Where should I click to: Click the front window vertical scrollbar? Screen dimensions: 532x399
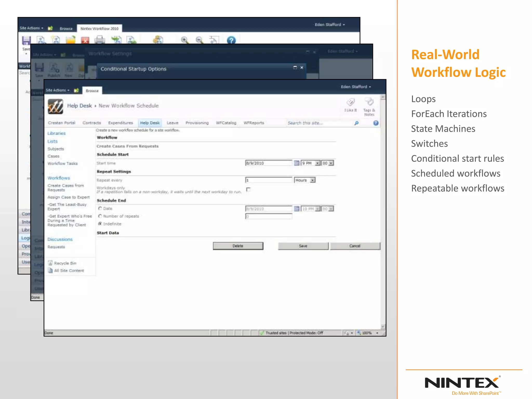tap(383, 212)
